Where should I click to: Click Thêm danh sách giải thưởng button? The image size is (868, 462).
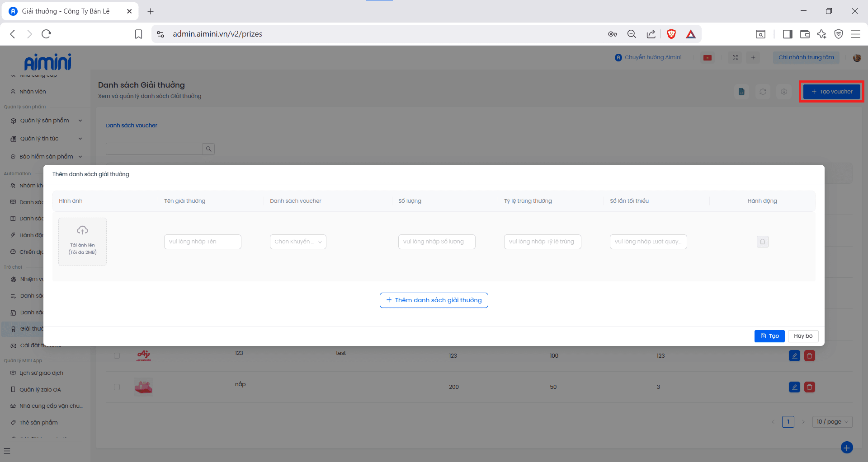pyautogui.click(x=434, y=300)
